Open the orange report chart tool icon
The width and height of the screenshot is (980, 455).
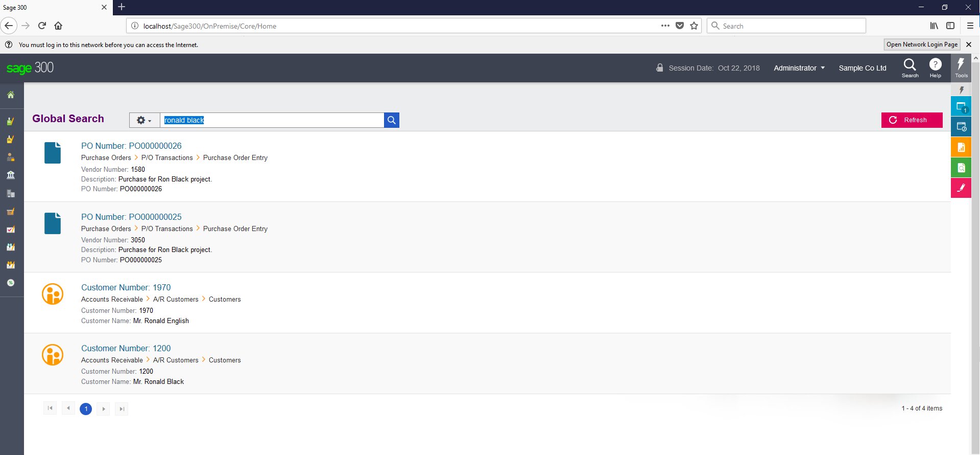(x=961, y=147)
